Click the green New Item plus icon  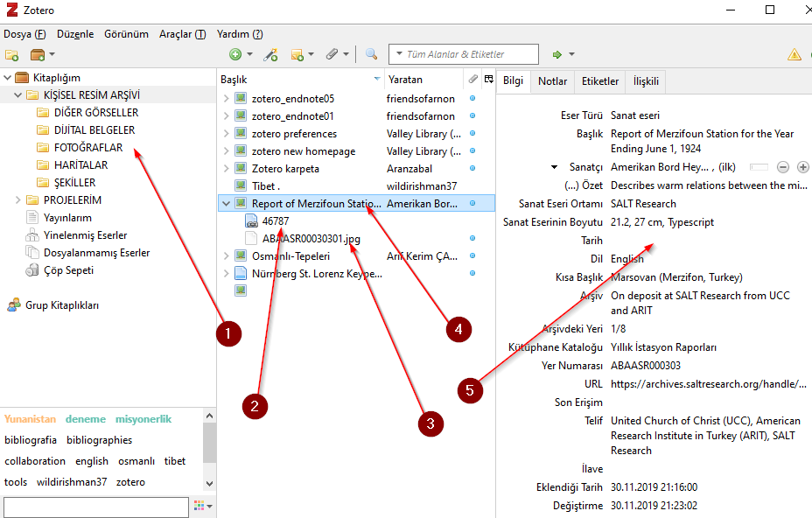(235, 54)
